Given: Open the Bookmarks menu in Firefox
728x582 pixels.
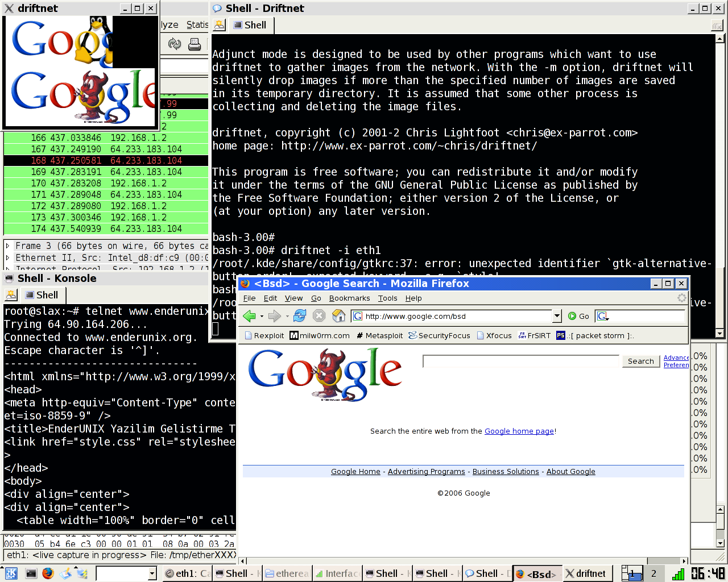Looking at the screenshot, I should [349, 298].
